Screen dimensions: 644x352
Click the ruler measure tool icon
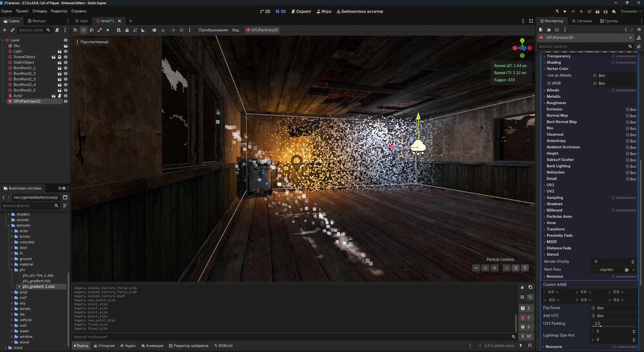pyautogui.click(x=143, y=30)
